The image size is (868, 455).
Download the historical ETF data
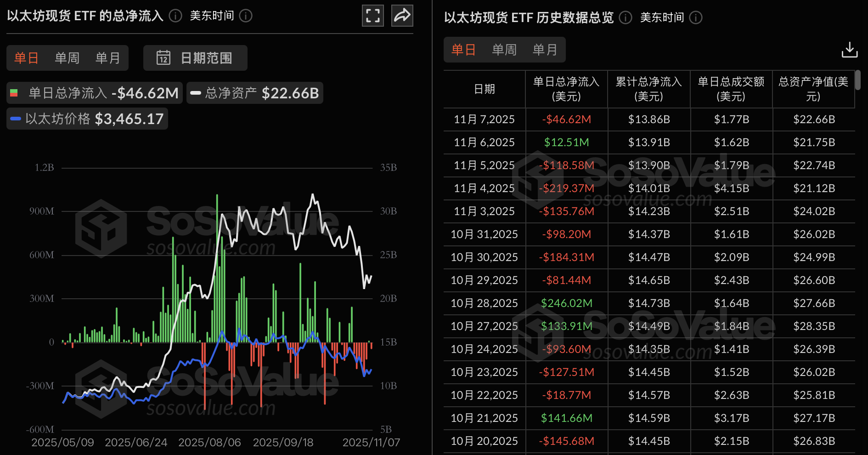[x=850, y=50]
